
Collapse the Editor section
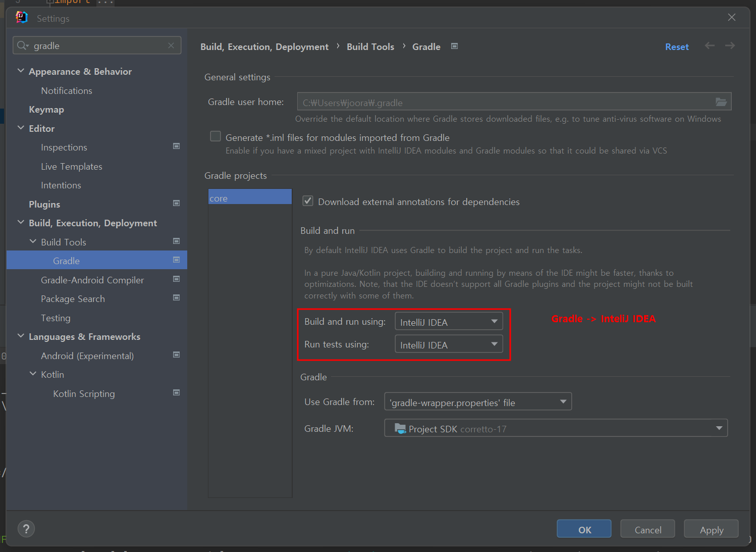(21, 128)
